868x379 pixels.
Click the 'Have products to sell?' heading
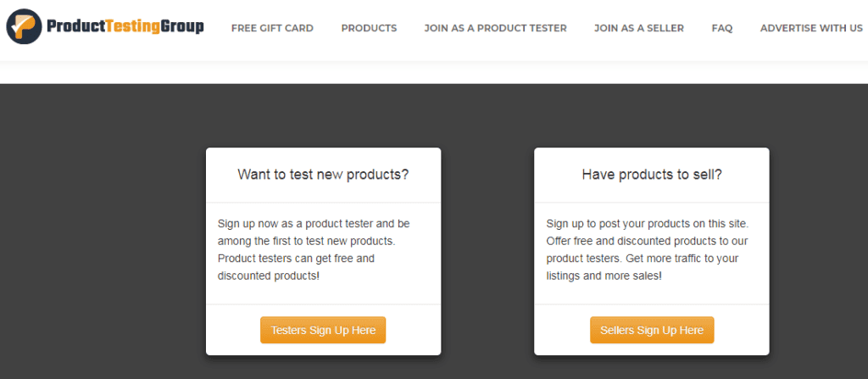coord(652,175)
